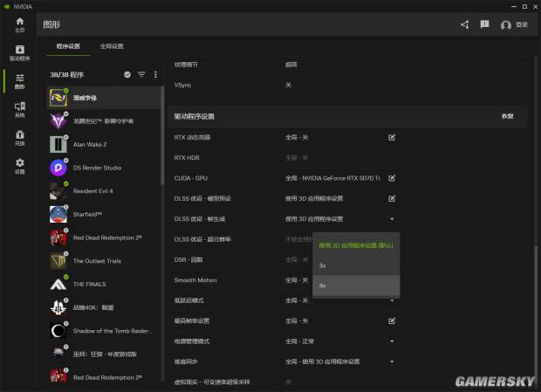Image resolution: width=541 pixels, height=392 pixels.
Task: Click the 全局 - 正常 power mode value
Action: 299,341
